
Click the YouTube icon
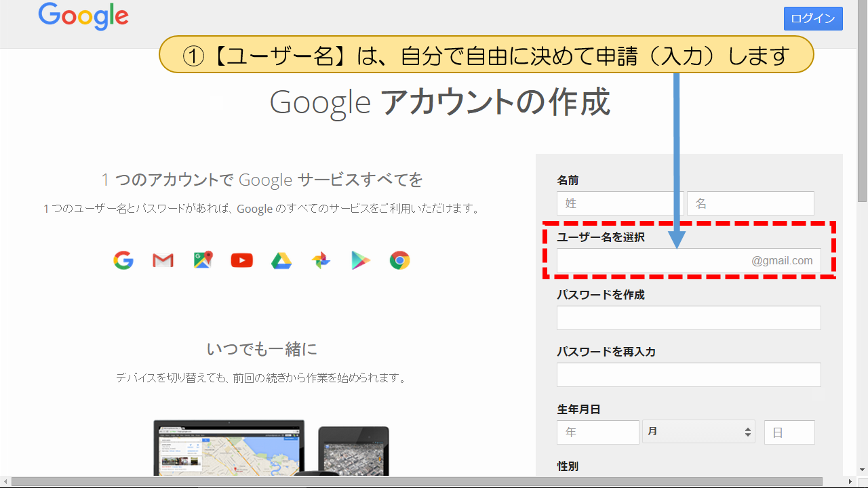click(242, 260)
